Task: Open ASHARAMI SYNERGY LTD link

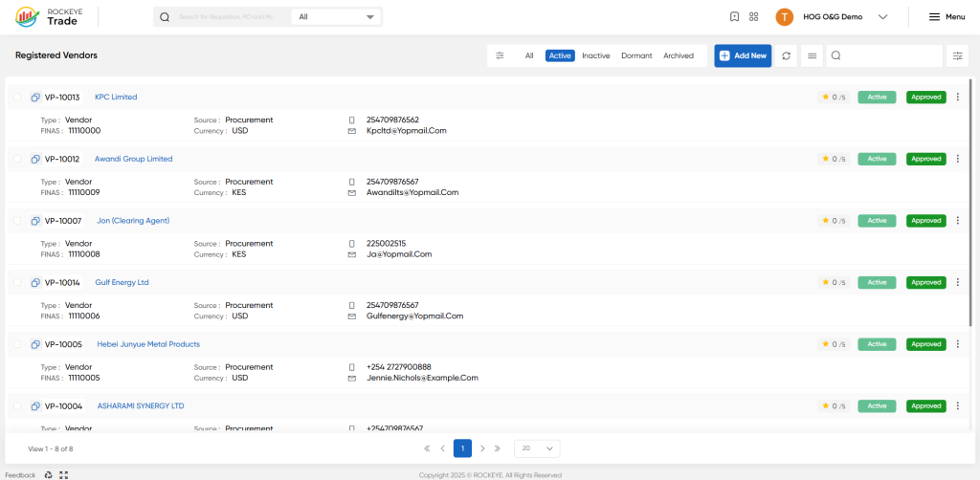Action: [x=141, y=406]
